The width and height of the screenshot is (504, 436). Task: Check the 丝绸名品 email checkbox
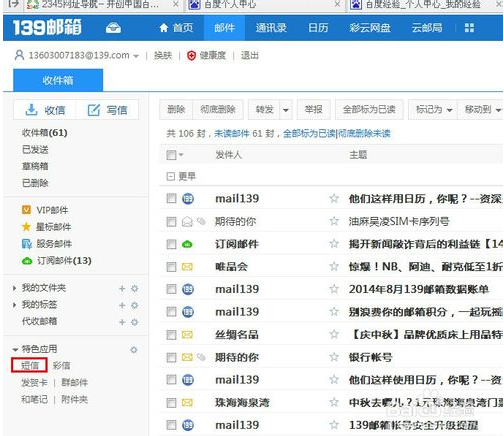(171, 335)
